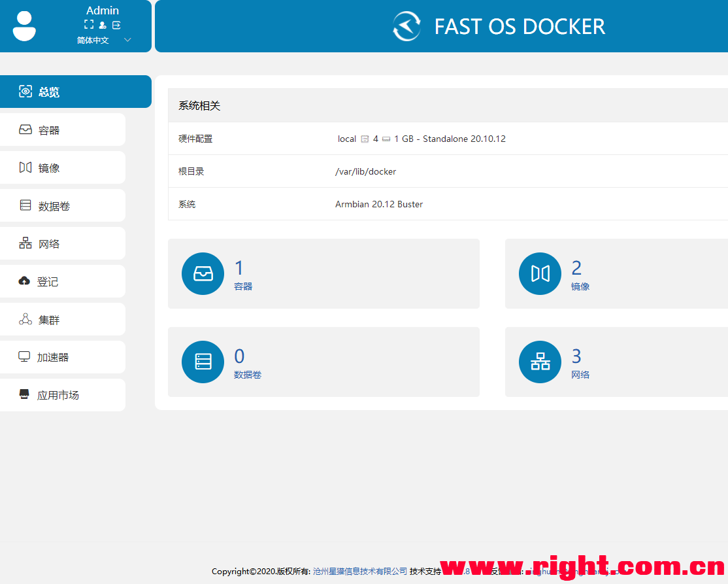Screen dimensions: 728x584
Task: Click the cluster nodes icon beside 集群
Action: click(x=25, y=319)
